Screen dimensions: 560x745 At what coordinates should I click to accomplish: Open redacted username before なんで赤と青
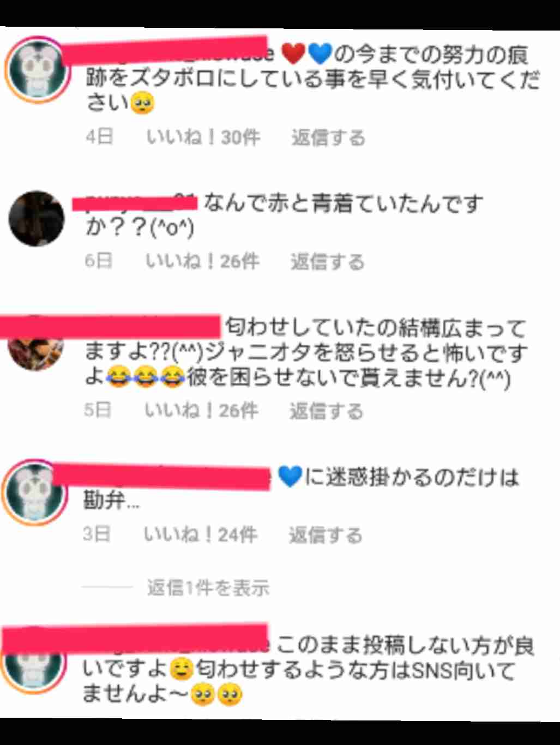(135, 203)
